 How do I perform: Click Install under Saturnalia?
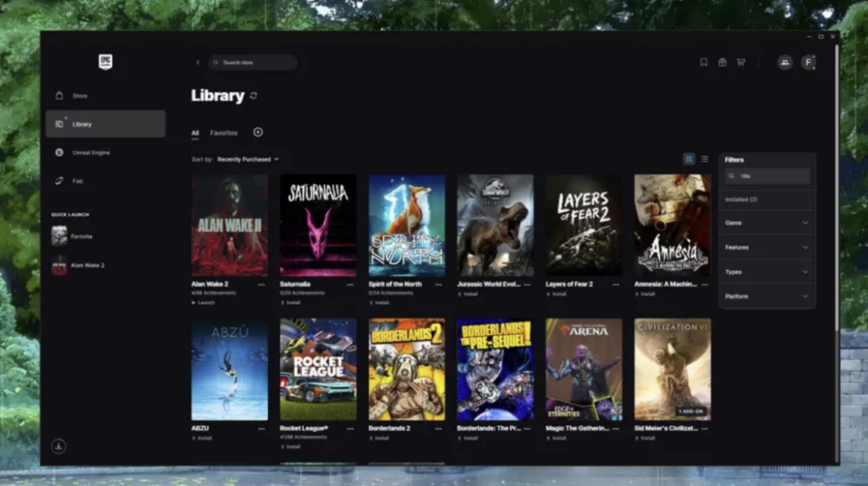290,302
